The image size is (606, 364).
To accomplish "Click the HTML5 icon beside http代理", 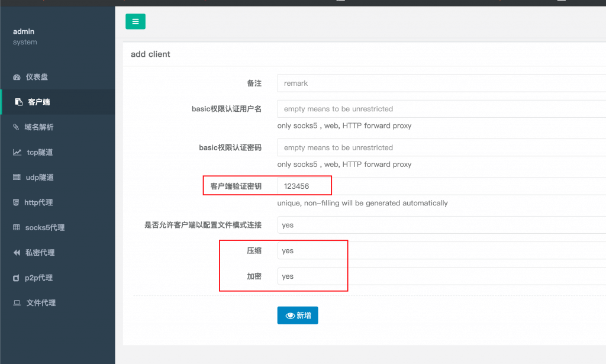I will [16, 202].
